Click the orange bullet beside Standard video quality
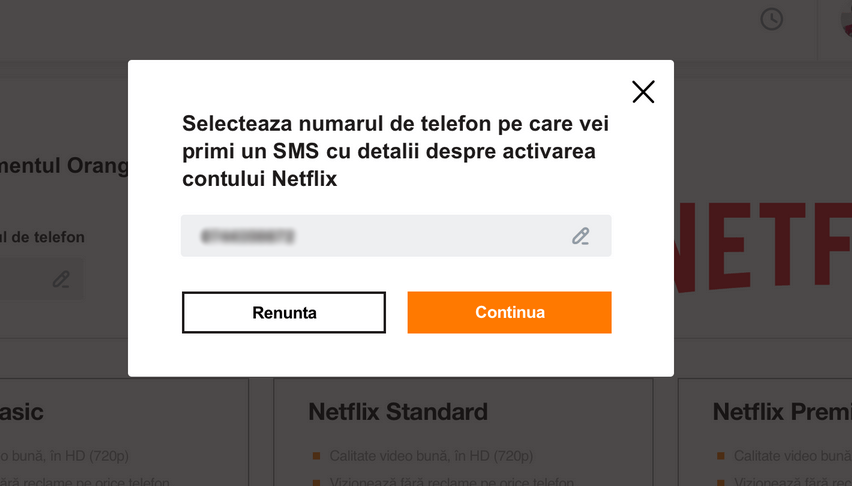Viewport: 852px width, 486px height. (x=316, y=456)
